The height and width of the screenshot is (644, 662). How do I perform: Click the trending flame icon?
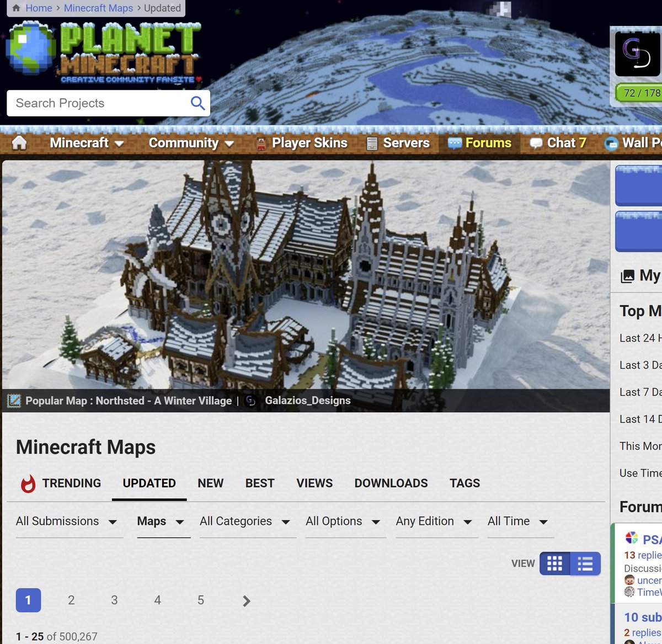(28, 483)
